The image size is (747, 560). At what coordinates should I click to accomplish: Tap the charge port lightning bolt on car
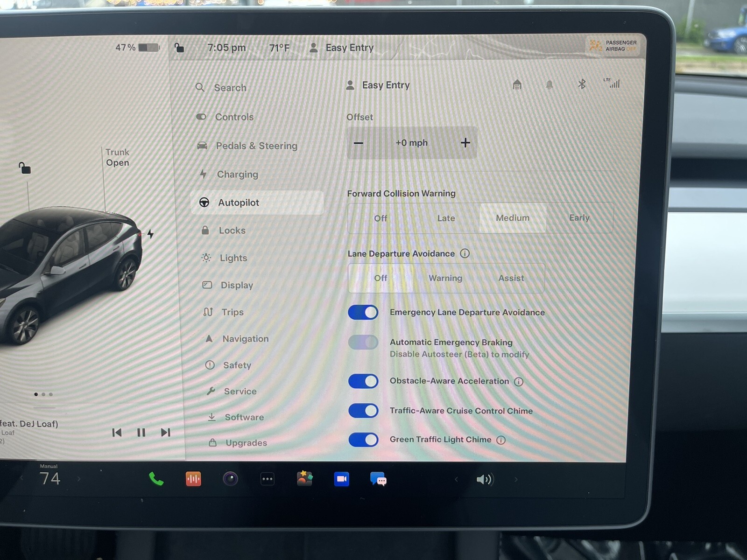(x=150, y=233)
